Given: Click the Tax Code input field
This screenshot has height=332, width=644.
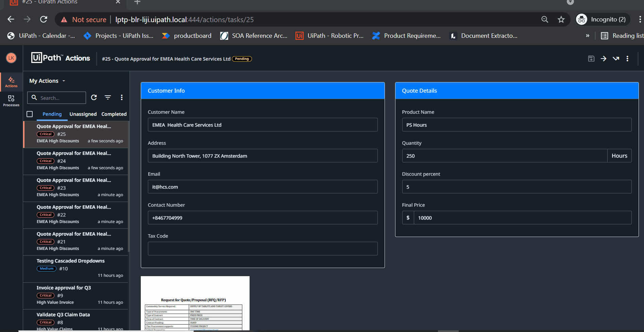Looking at the screenshot, I should click(x=262, y=249).
